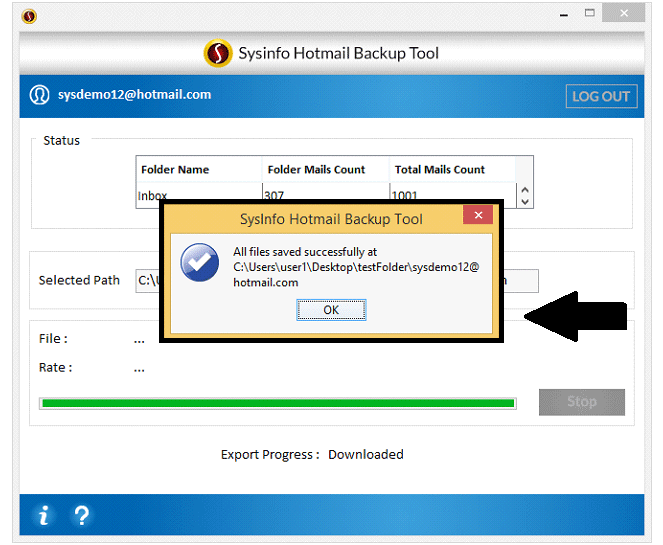Close the SysInfo Hotmail Backup Tool dialog

[478, 215]
